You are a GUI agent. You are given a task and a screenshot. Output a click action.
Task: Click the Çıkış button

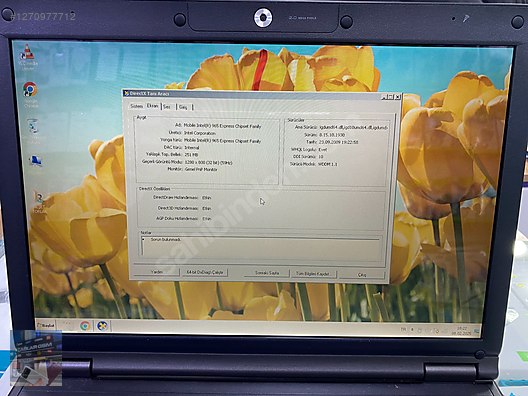pyautogui.click(x=362, y=275)
